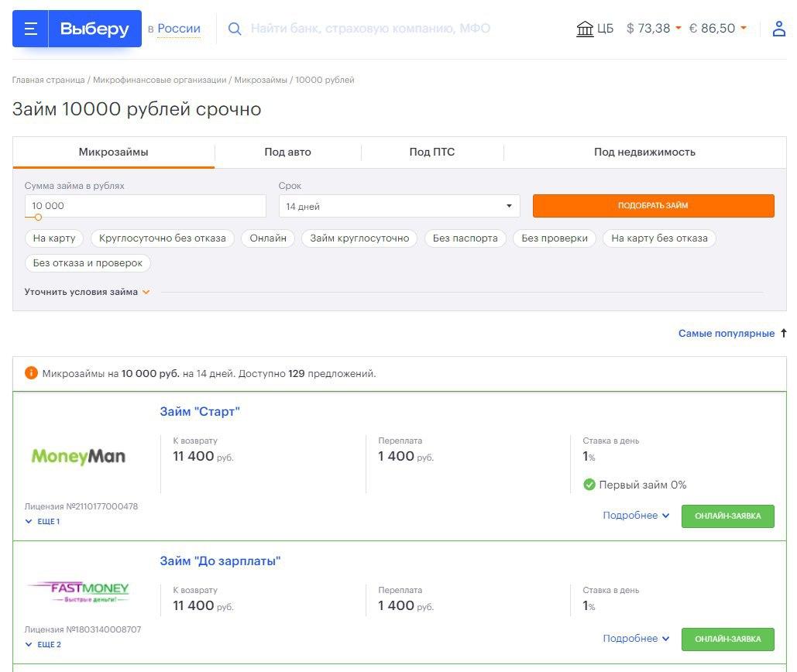Toggle the "Без паспорта" filter chip
Viewport: 797px width, 672px height.
click(x=465, y=238)
